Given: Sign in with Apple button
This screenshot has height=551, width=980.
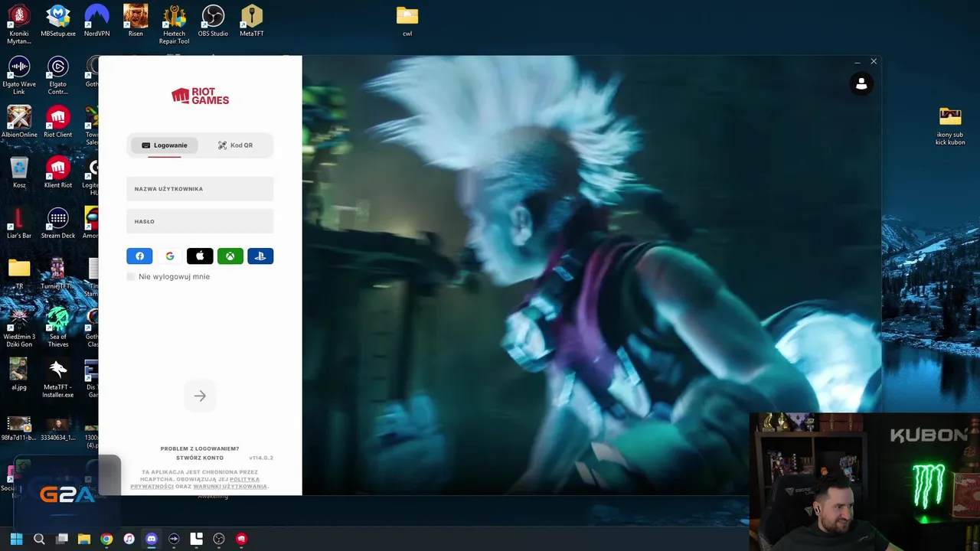Looking at the screenshot, I should [200, 256].
